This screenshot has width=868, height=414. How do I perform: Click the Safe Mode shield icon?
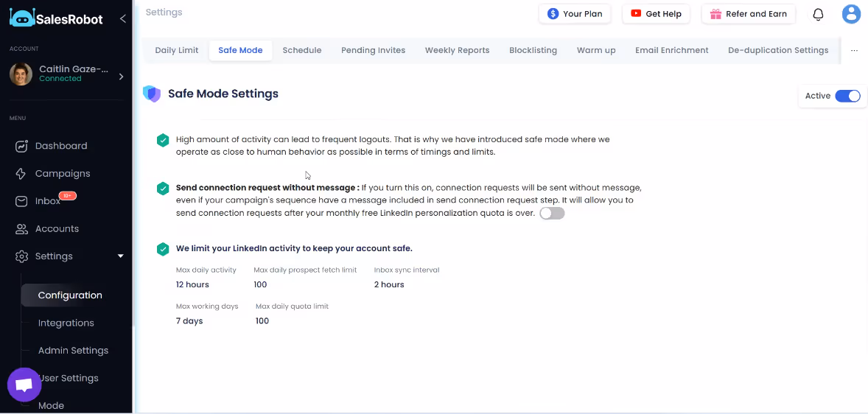(x=152, y=94)
